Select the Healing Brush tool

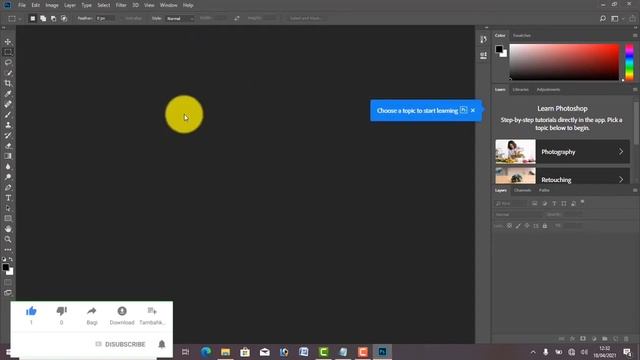coord(8,104)
